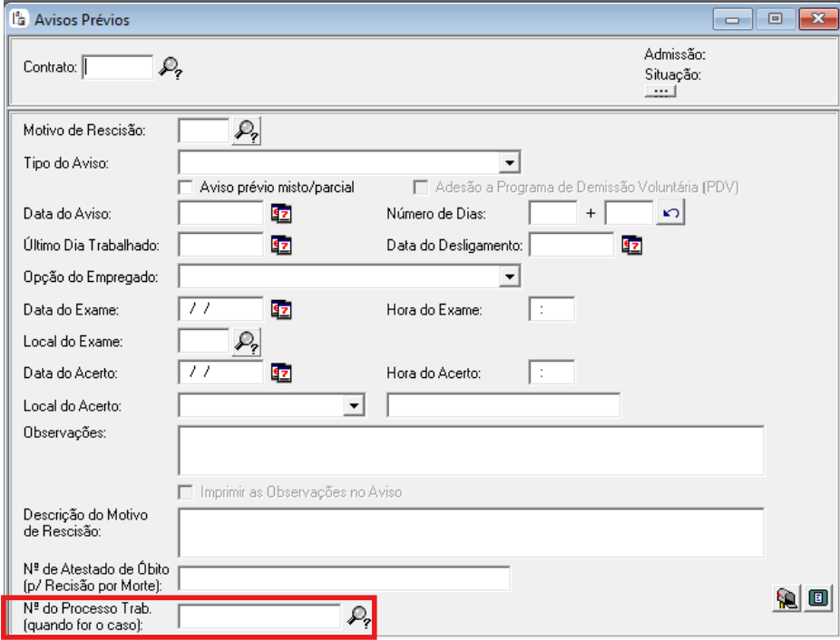Open calendar for Último Dia Trabalhado

click(x=281, y=246)
